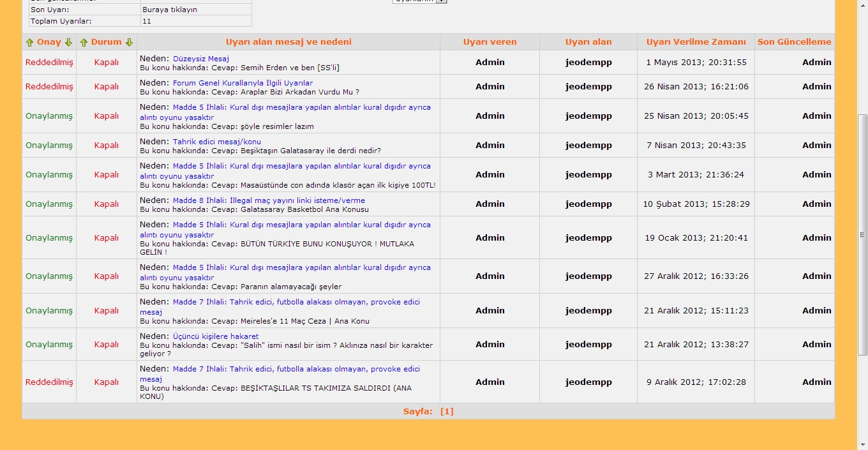Click the date '1 Mayıs 2013; 20:31:55'
Viewport: 868px width, 450px height.
tap(696, 63)
